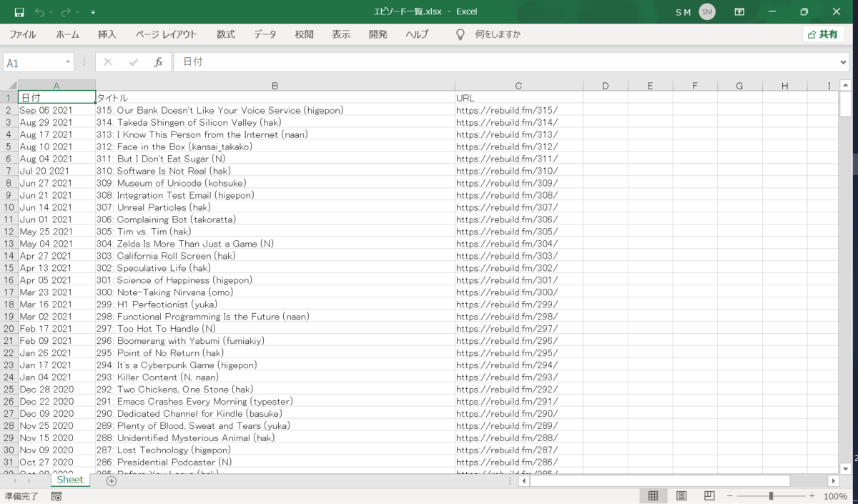The width and height of the screenshot is (858, 504).
Task: Click the formula bar enter checkmark icon
Action: pyautogui.click(x=133, y=62)
